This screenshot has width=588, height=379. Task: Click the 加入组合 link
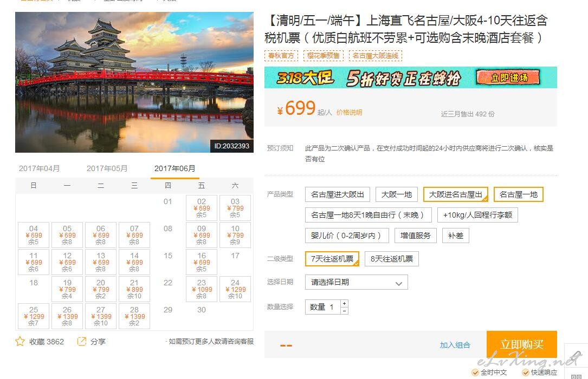[x=455, y=345]
